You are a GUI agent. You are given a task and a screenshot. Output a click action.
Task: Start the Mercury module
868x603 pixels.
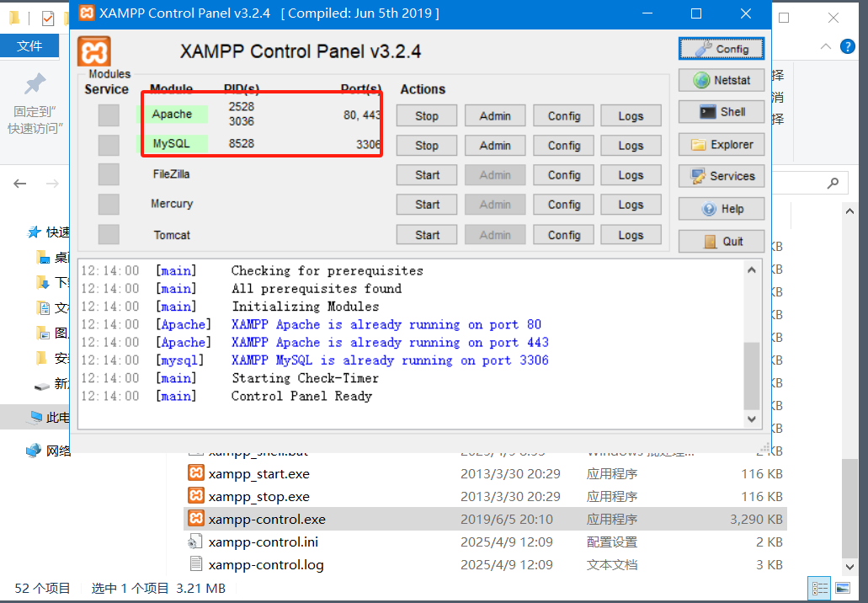(x=426, y=205)
